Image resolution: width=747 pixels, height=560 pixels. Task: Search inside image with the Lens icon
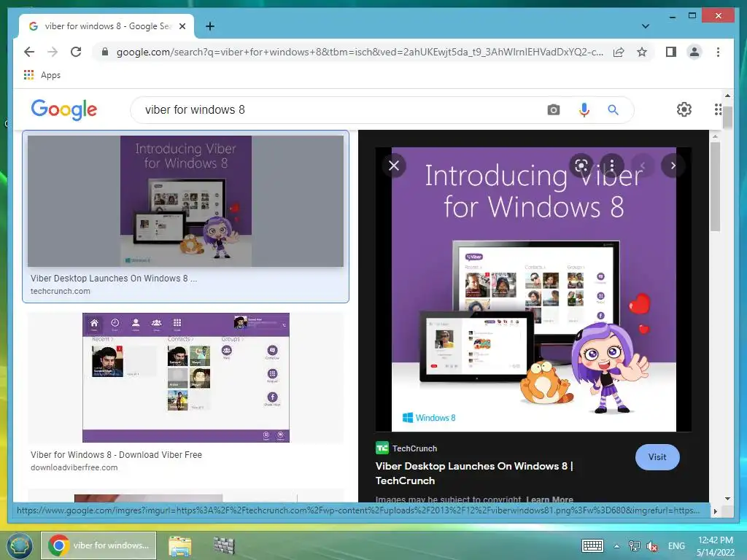pyautogui.click(x=581, y=166)
